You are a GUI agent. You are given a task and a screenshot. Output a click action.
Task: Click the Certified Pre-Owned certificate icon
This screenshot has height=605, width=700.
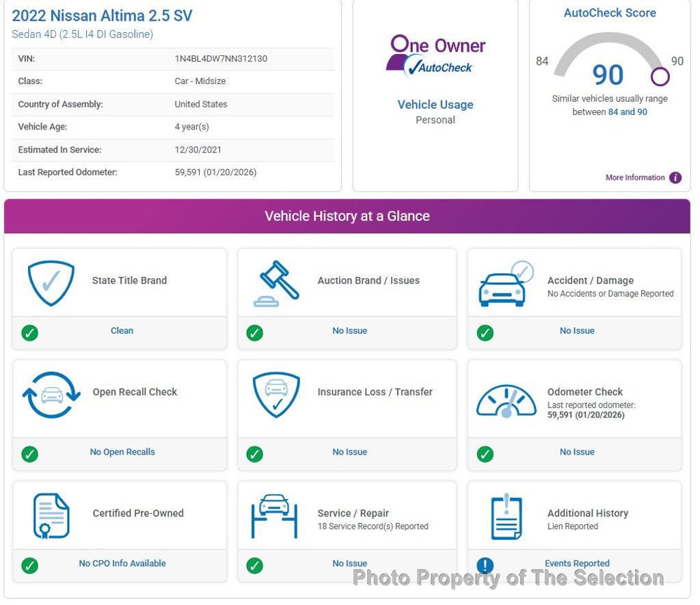[51, 515]
